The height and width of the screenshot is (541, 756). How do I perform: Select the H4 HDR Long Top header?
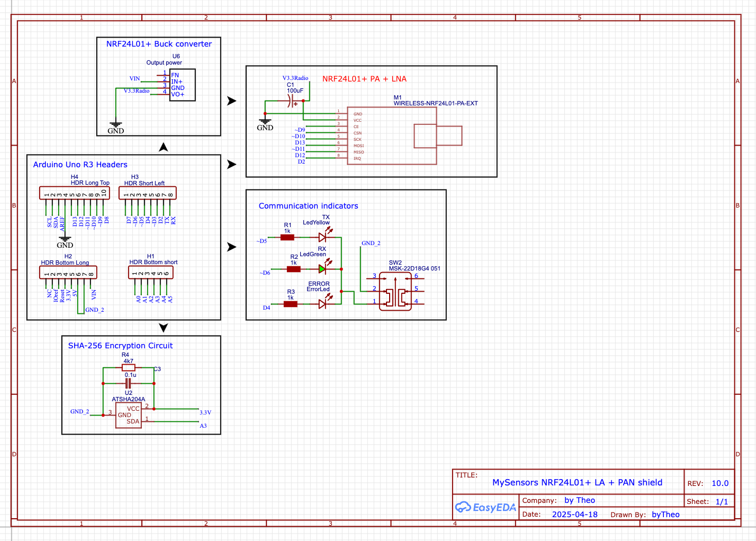pos(74,193)
